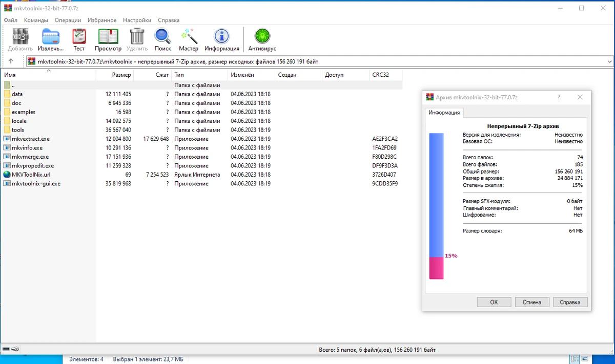This screenshot has width=615, height=364.
Task: Click the Создан column header
Action: coord(299,75)
